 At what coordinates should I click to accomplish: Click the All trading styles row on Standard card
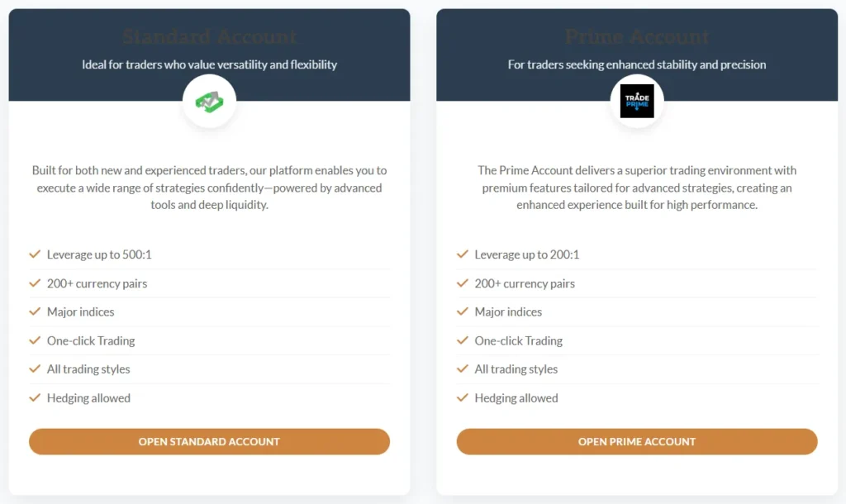point(89,369)
